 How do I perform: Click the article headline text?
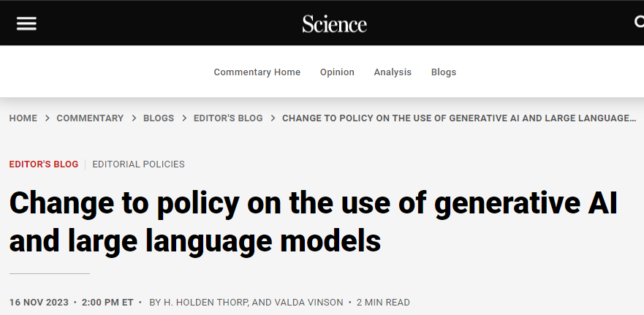pyautogui.click(x=314, y=221)
